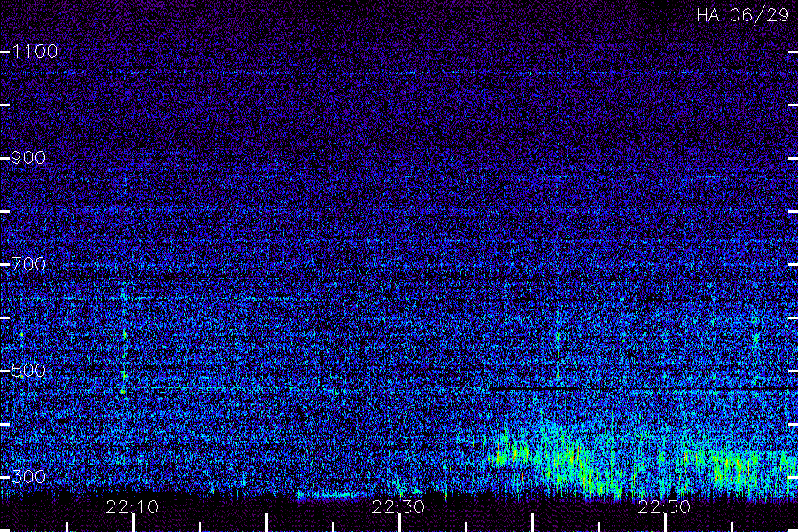Screen dimensions: 798x532
Task: Click the 22:30 time axis label
Action: pos(398,507)
